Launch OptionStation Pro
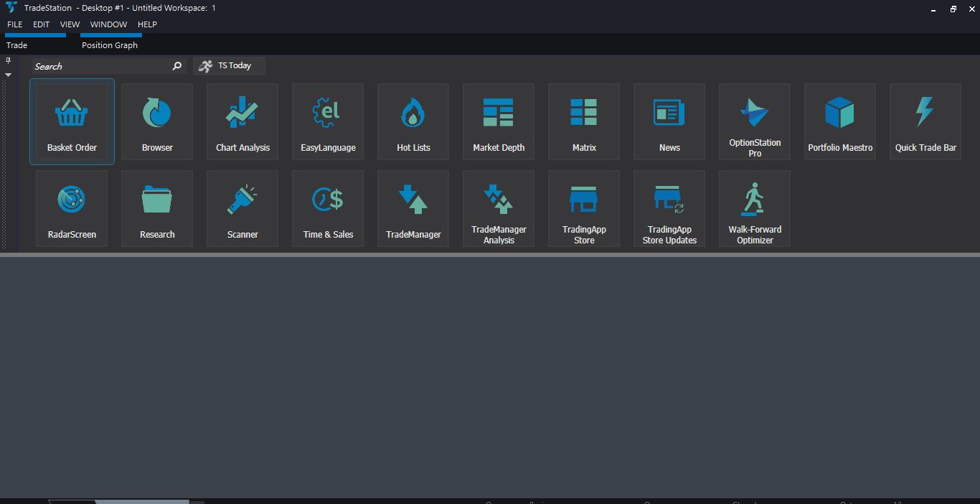 (755, 122)
